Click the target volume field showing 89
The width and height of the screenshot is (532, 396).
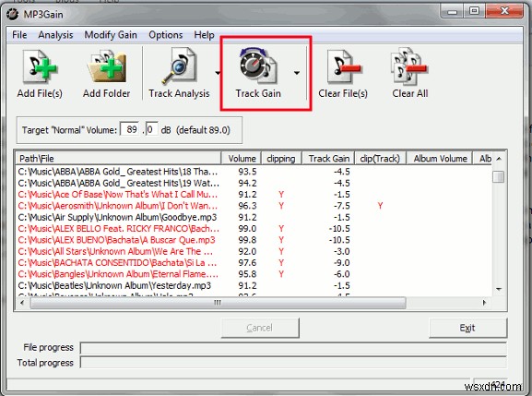pyautogui.click(x=130, y=129)
